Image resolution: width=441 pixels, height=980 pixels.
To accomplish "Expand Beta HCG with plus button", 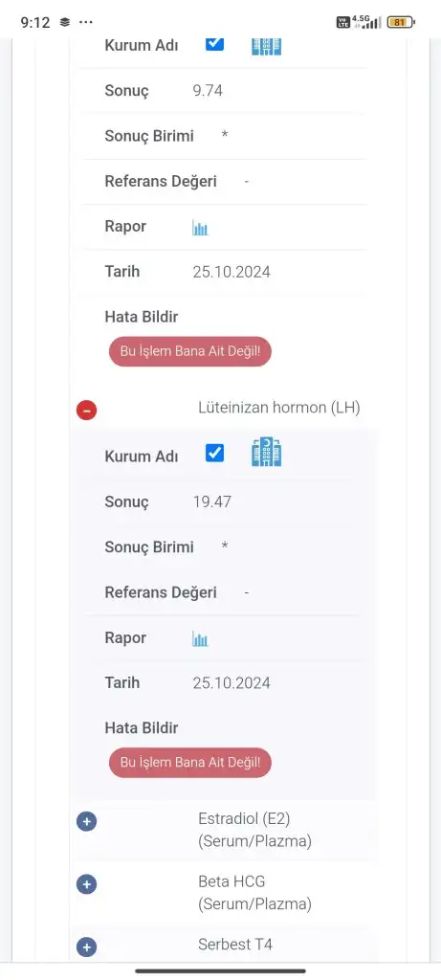I will click(x=86, y=883).
